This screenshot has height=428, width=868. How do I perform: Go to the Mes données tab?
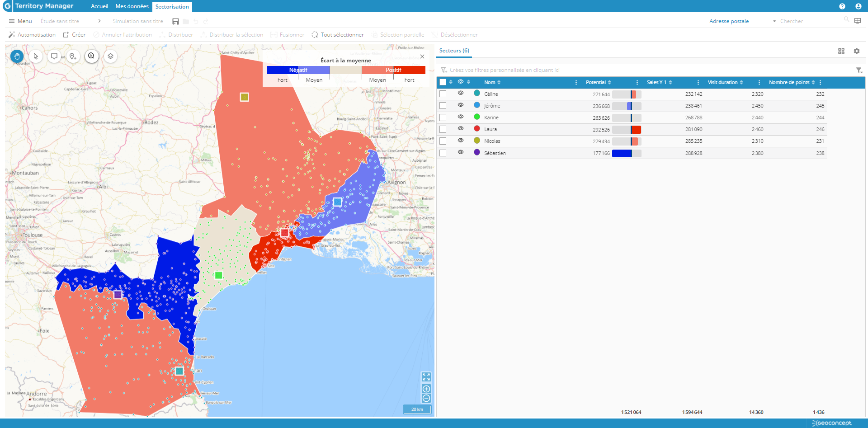tap(132, 6)
